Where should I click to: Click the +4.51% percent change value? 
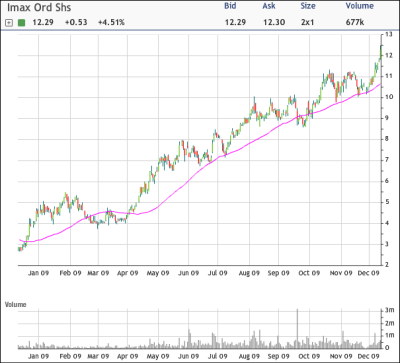(x=111, y=23)
